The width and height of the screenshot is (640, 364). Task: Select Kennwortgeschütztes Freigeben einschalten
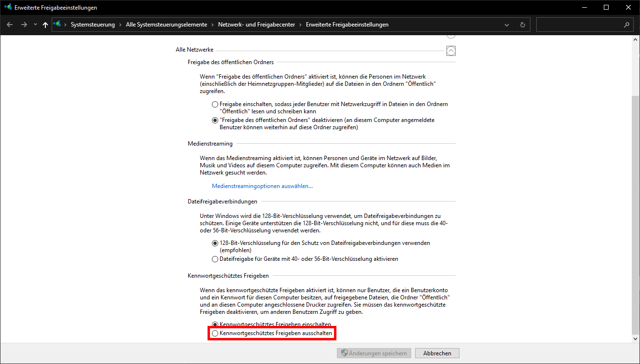(215, 325)
